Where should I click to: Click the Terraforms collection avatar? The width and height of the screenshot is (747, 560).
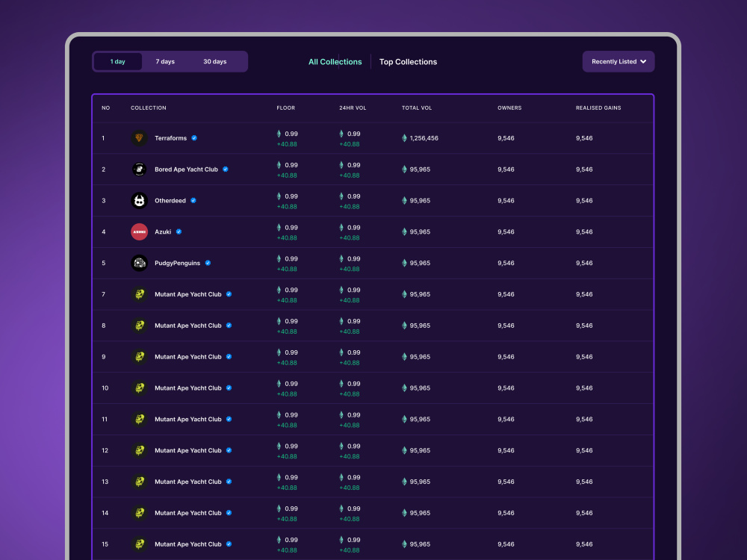coord(139,138)
